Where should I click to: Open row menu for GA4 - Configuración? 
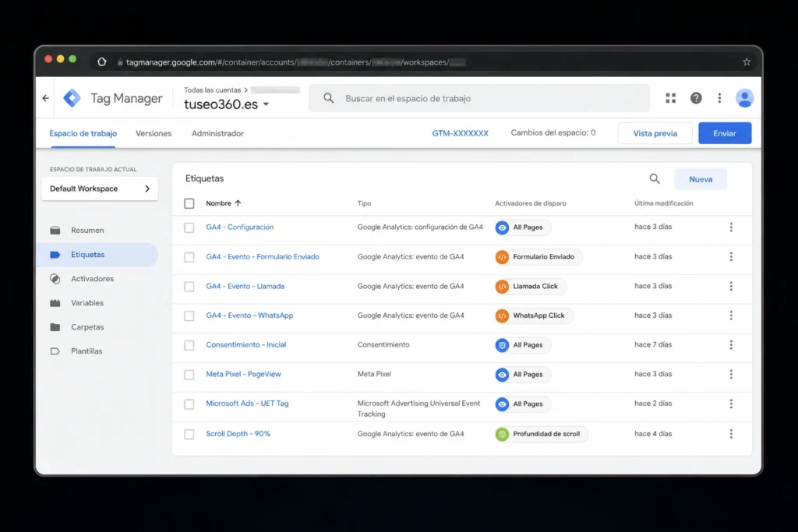[731, 227]
